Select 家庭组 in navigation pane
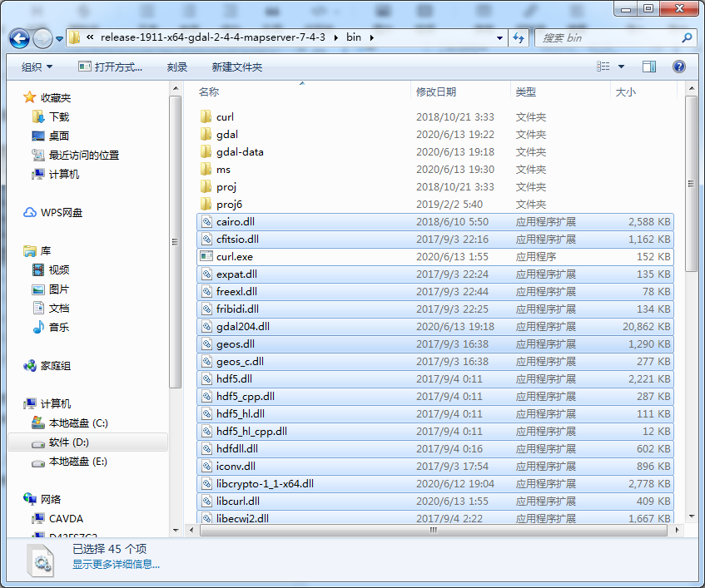705x588 pixels. point(47,366)
